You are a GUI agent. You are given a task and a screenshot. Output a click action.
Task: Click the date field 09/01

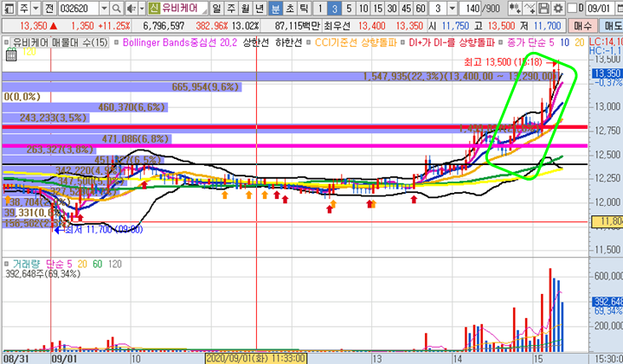click(599, 8)
